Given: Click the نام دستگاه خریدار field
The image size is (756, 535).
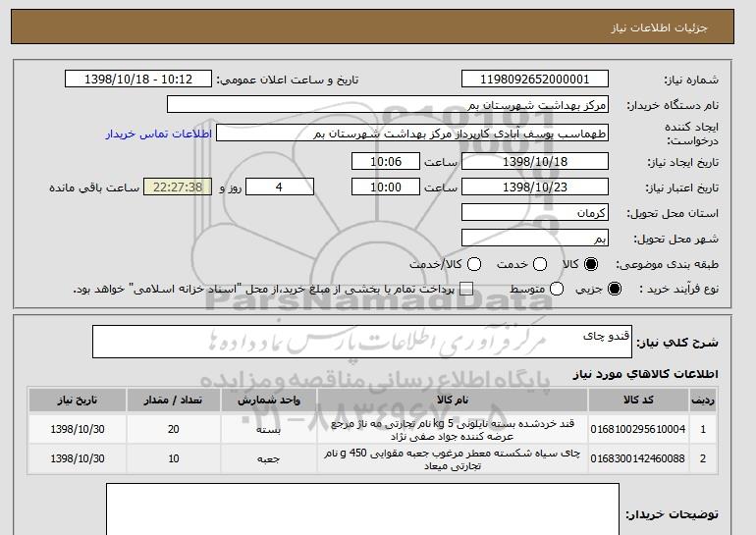Looking at the screenshot, I should click(388, 105).
